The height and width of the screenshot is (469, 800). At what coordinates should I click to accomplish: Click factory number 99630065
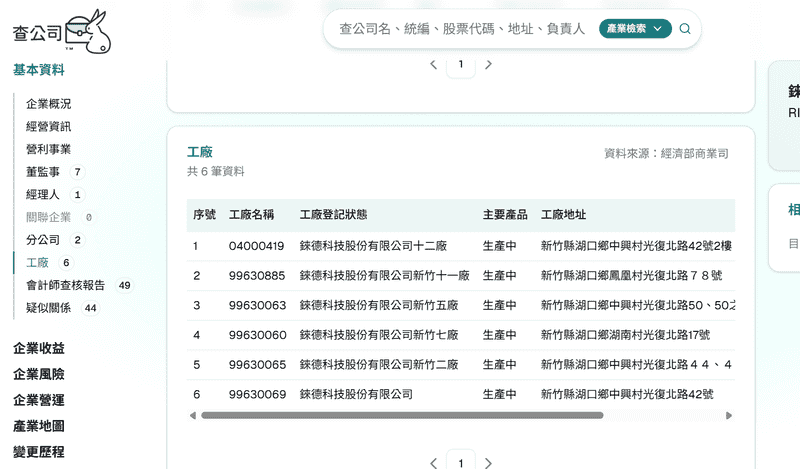coord(258,364)
